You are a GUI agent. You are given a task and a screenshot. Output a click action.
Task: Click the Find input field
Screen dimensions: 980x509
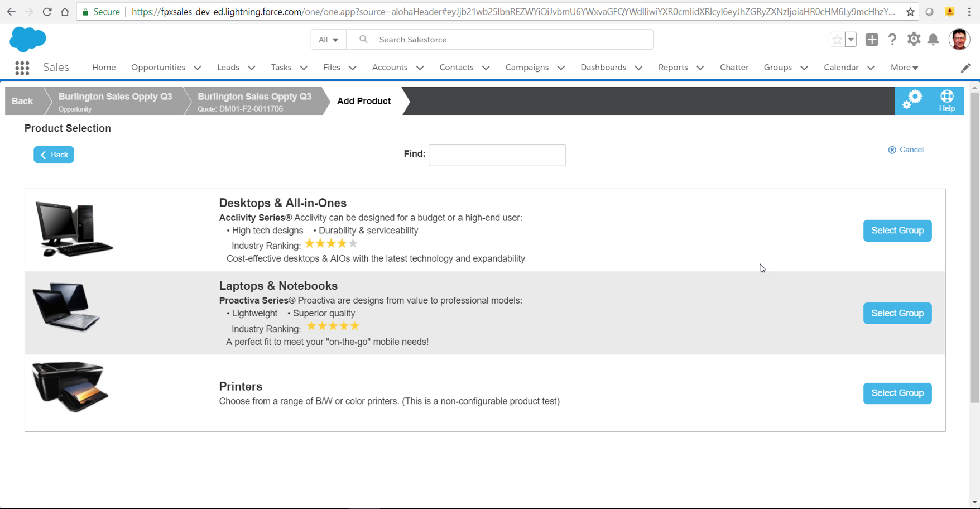(x=497, y=155)
